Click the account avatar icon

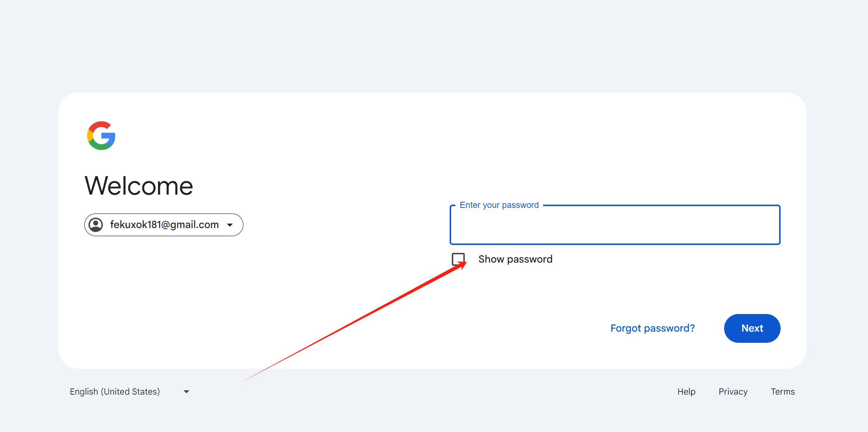[x=96, y=225]
